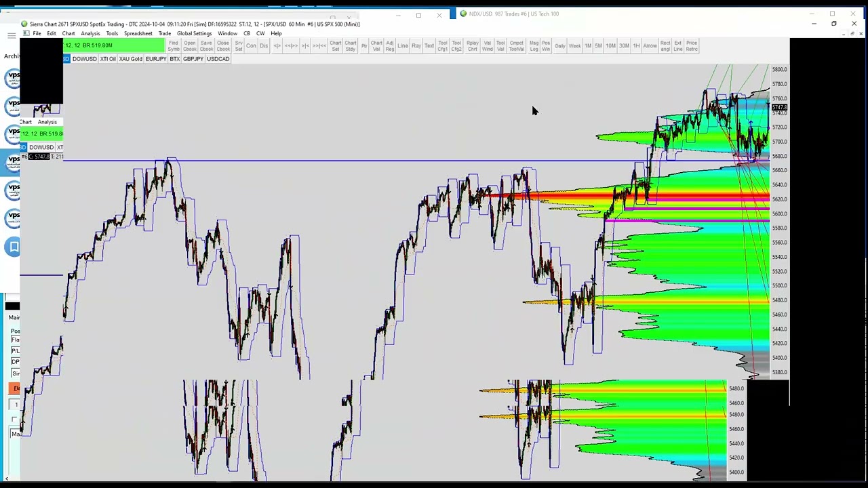The image size is (868, 488).
Task: Open Msg Log window
Action: (x=534, y=45)
